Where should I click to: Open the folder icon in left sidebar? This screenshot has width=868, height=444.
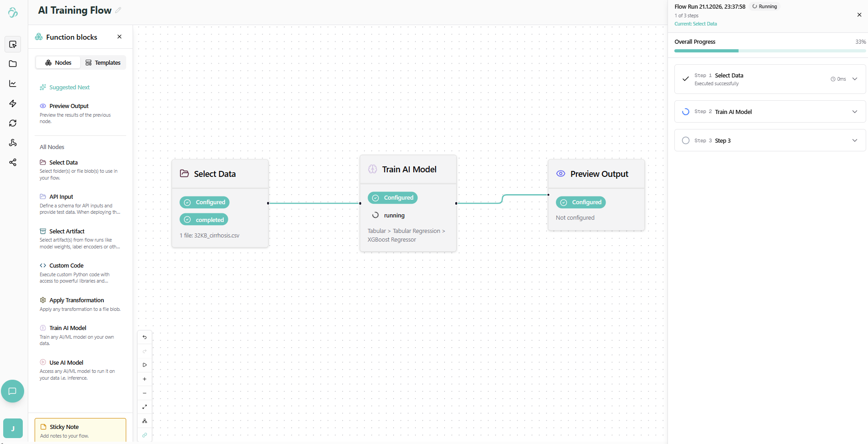click(x=13, y=64)
